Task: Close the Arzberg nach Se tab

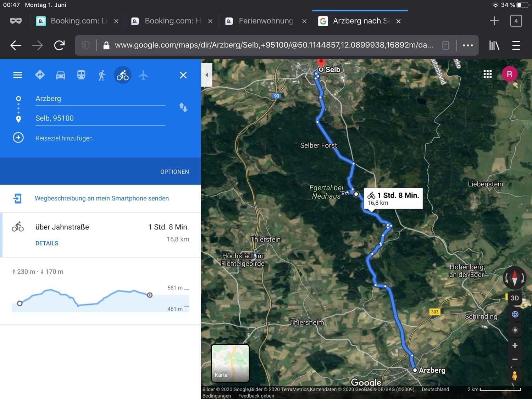Action: (399, 21)
